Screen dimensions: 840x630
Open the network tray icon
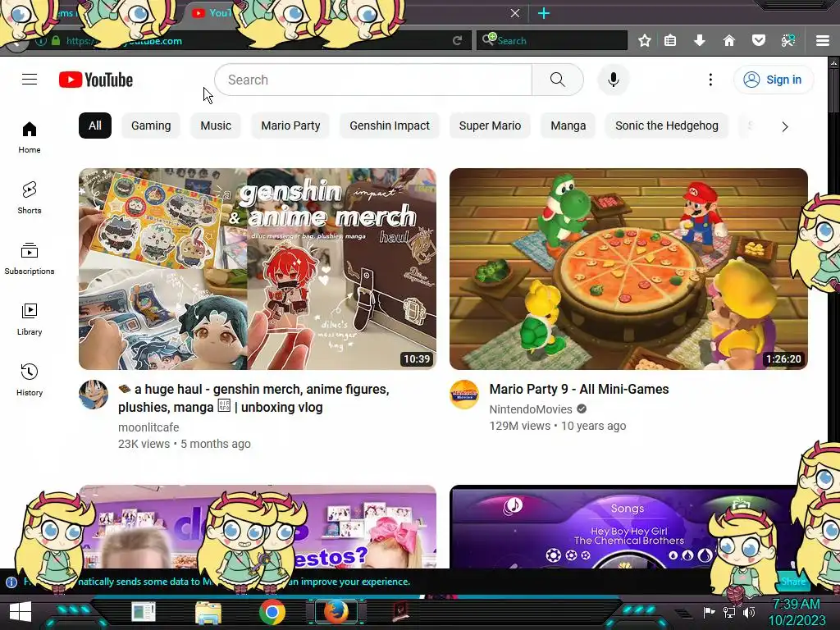[729, 612]
